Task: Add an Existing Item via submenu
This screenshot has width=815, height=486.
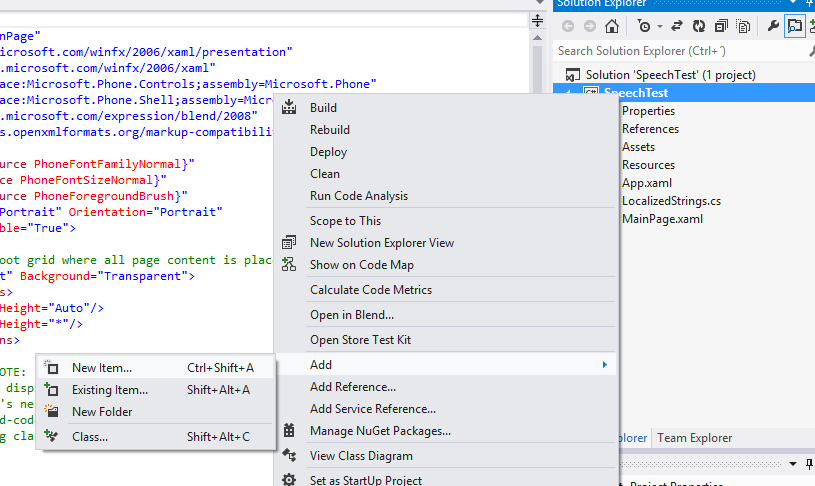Action: coord(156,390)
